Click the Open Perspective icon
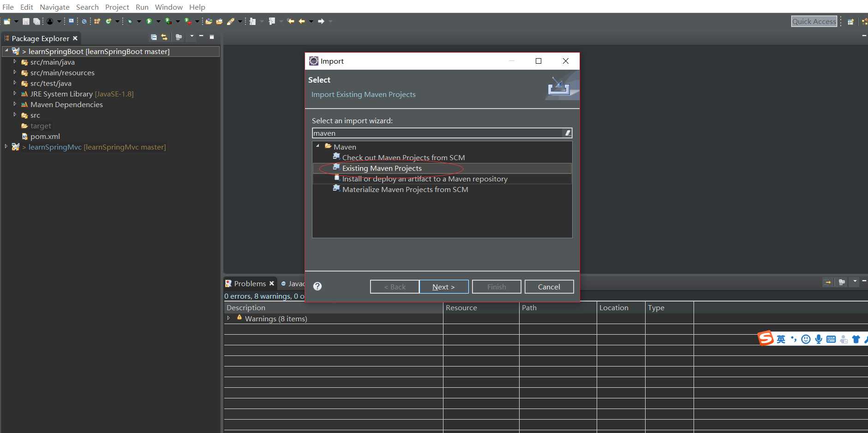Screen dimensions: 868x433 click(851, 22)
